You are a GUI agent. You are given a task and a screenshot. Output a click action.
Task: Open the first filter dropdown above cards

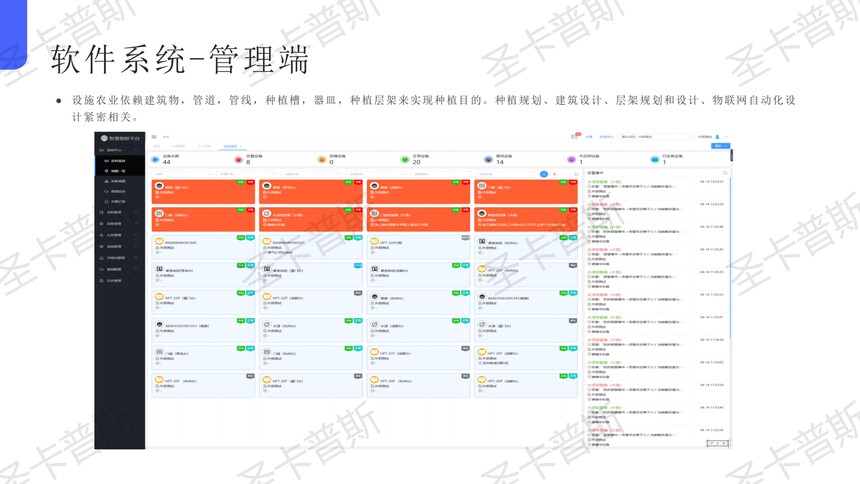182,174
